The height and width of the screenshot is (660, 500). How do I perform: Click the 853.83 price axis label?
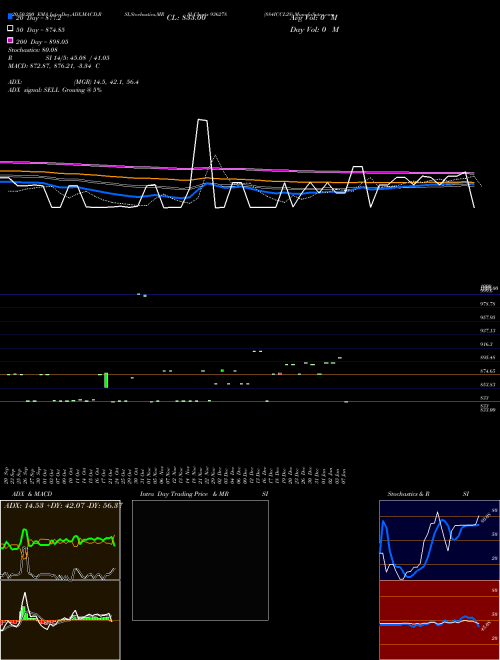point(487,385)
